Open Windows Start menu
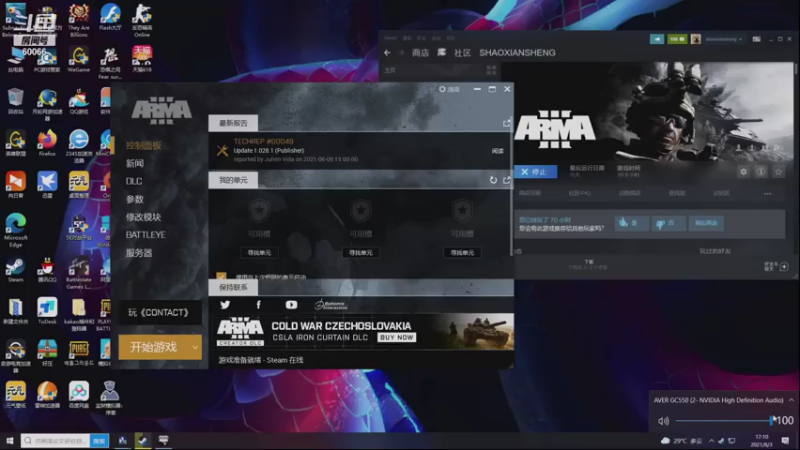This screenshot has width=800, height=450. 10,440
